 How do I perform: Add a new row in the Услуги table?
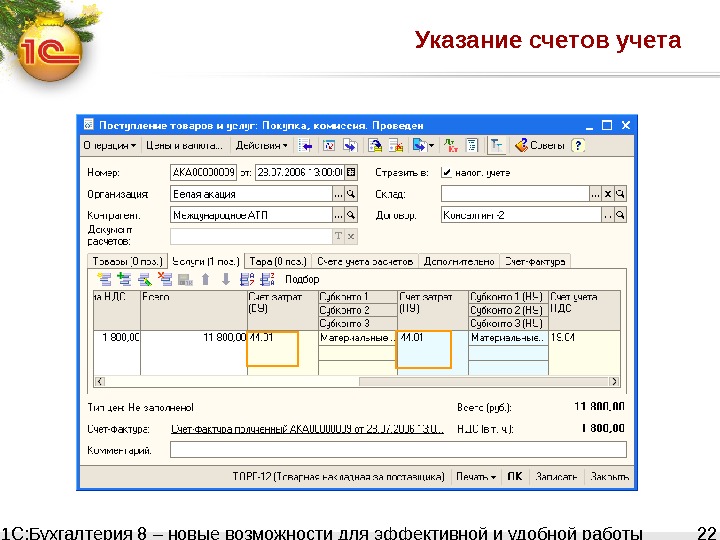tap(105, 279)
